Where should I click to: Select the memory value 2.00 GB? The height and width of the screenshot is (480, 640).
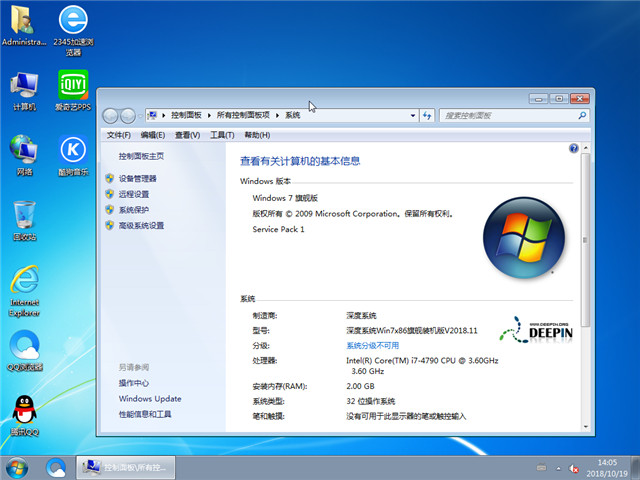click(x=360, y=386)
